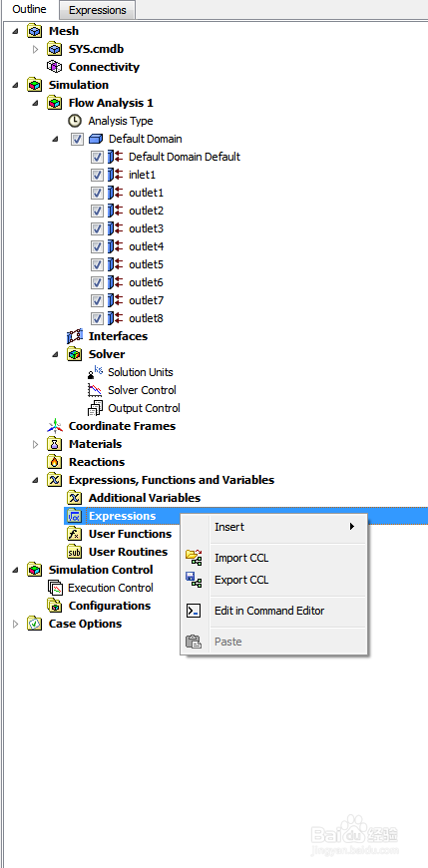Click the Execution Control icon

55,588
